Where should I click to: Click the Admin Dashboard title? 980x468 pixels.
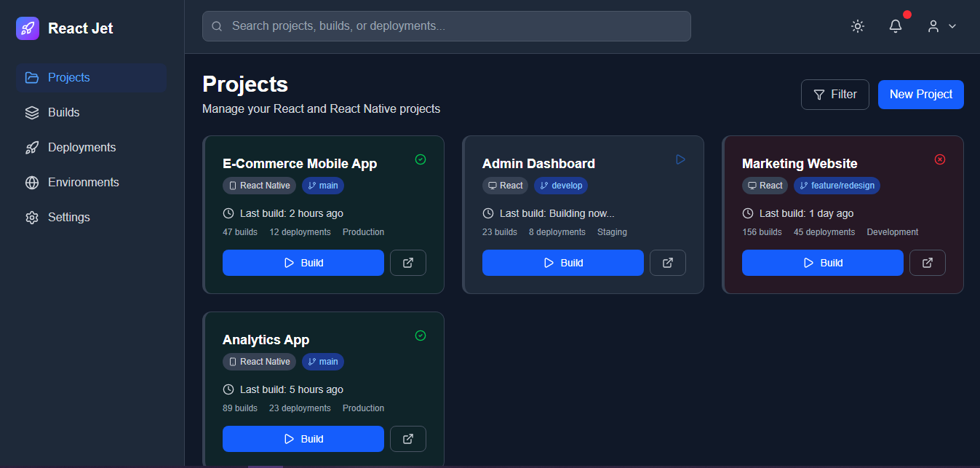pos(538,164)
